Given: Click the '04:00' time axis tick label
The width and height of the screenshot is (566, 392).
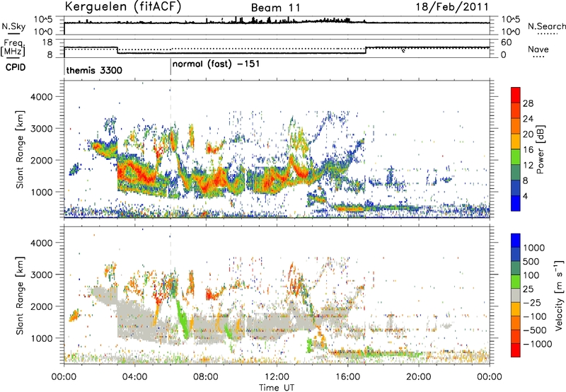Looking at the screenshot, I should coord(134,376).
